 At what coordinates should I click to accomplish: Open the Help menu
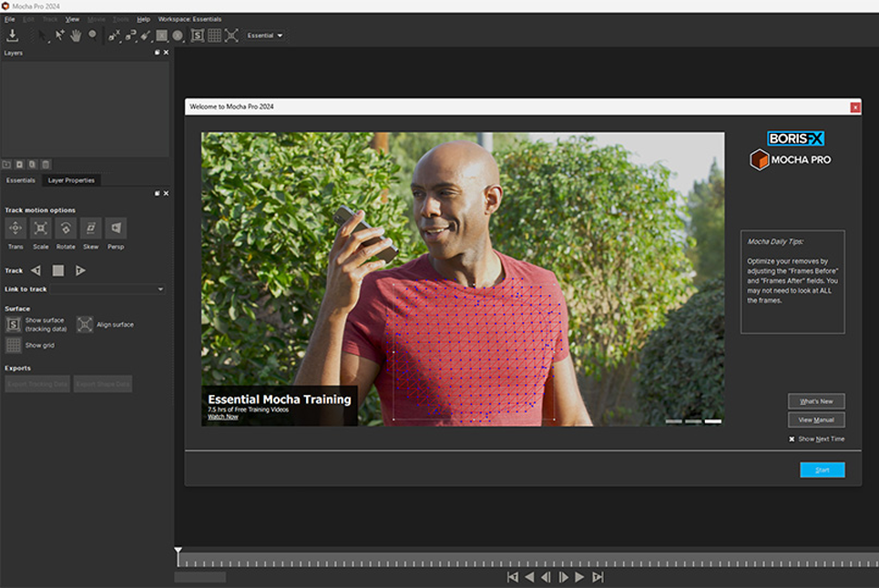click(x=144, y=19)
